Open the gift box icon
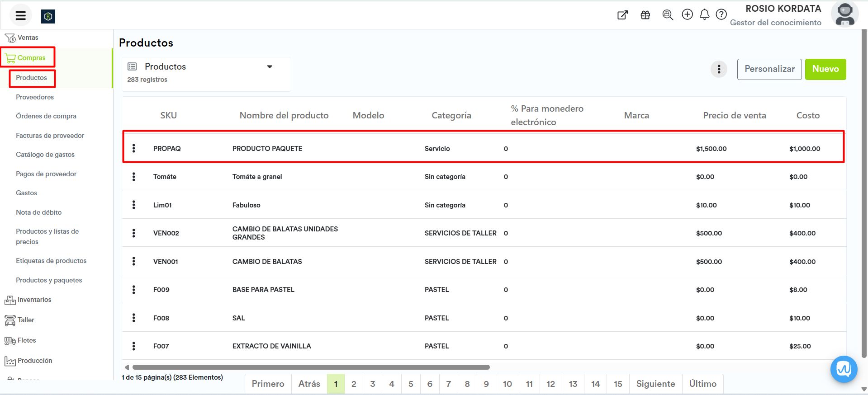Viewport: 868px width, 395px height. 645,15
